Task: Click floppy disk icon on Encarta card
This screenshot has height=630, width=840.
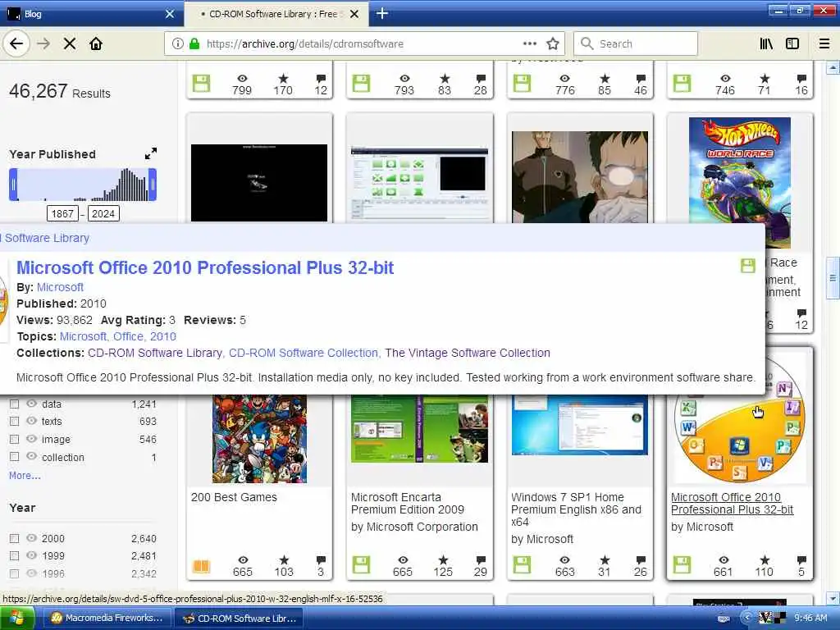Action: [x=361, y=565]
